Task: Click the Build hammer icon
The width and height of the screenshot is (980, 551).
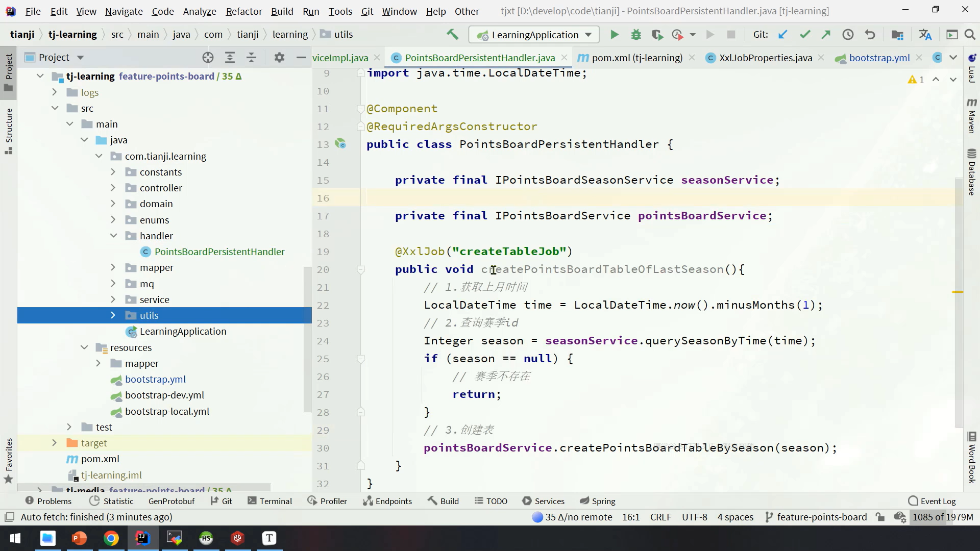Action: pos(452,35)
